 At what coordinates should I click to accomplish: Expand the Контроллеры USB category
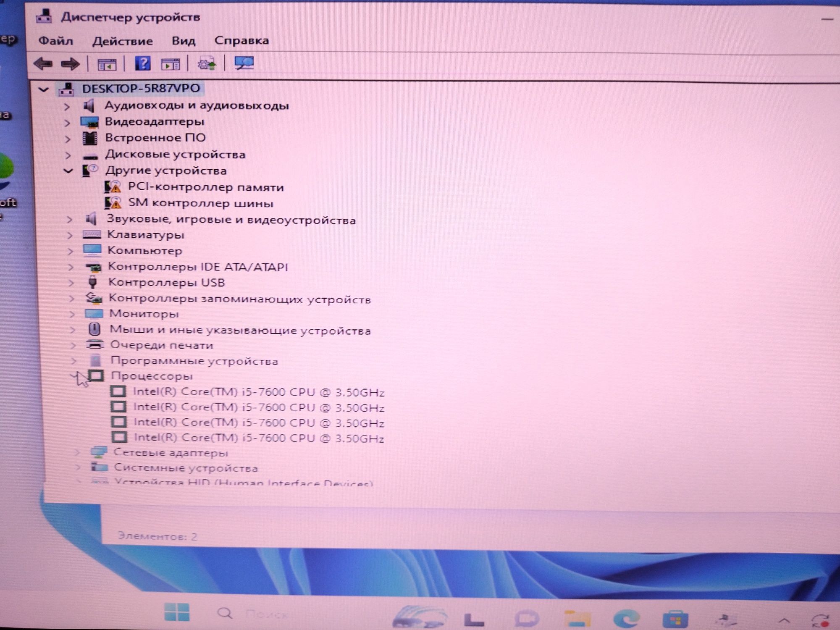click(71, 283)
